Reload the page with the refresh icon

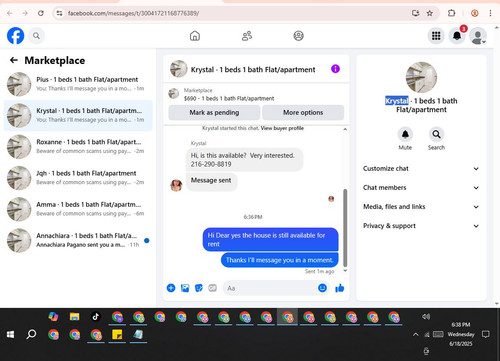coord(41,13)
